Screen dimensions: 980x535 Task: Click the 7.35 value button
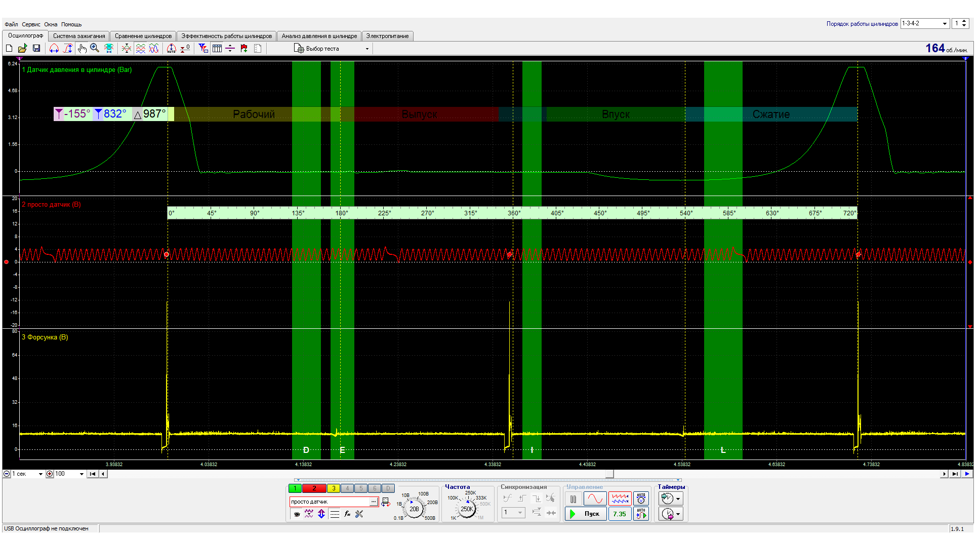pyautogui.click(x=620, y=514)
